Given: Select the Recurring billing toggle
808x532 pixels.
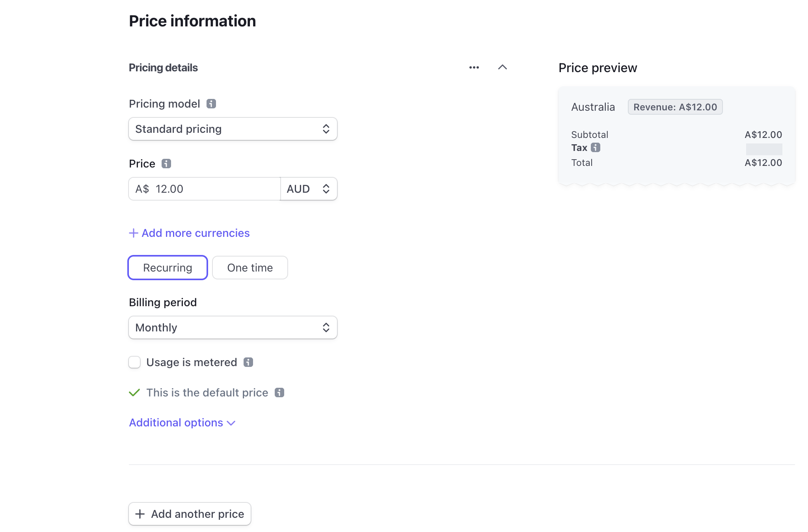Looking at the screenshot, I should click(168, 267).
